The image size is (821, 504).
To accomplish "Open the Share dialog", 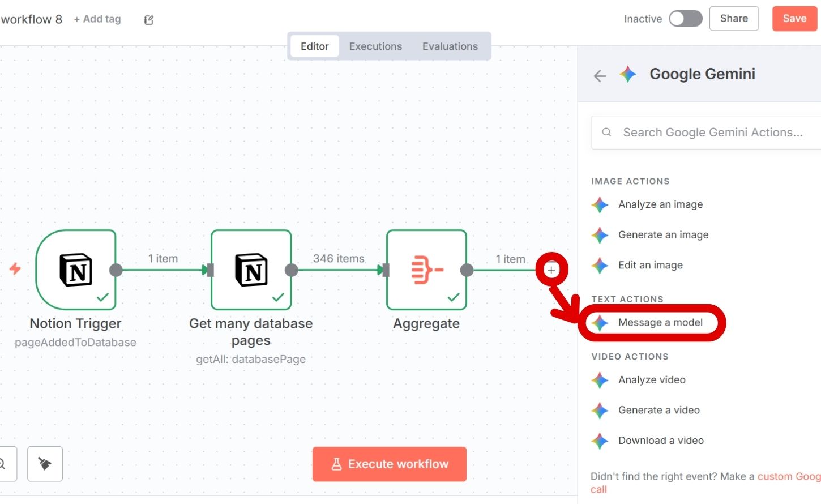I will pyautogui.click(x=733, y=19).
